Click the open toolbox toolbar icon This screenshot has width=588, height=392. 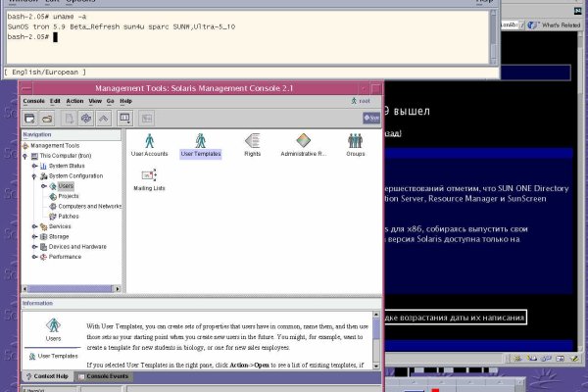[x=46, y=118]
